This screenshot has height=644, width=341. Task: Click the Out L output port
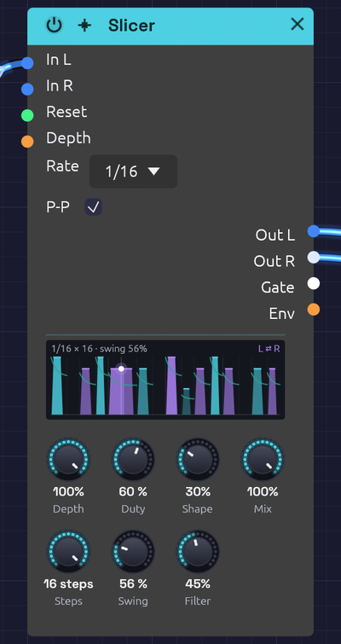pos(314,231)
